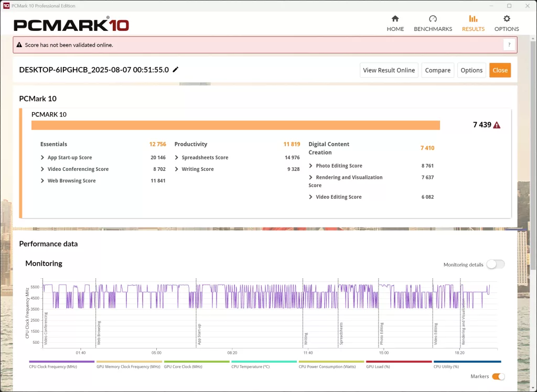Go to Results bar chart icon
537x392 pixels.
click(473, 18)
